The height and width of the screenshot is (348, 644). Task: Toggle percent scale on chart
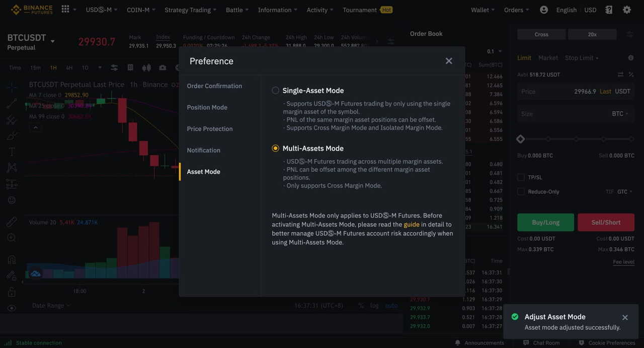(361, 305)
